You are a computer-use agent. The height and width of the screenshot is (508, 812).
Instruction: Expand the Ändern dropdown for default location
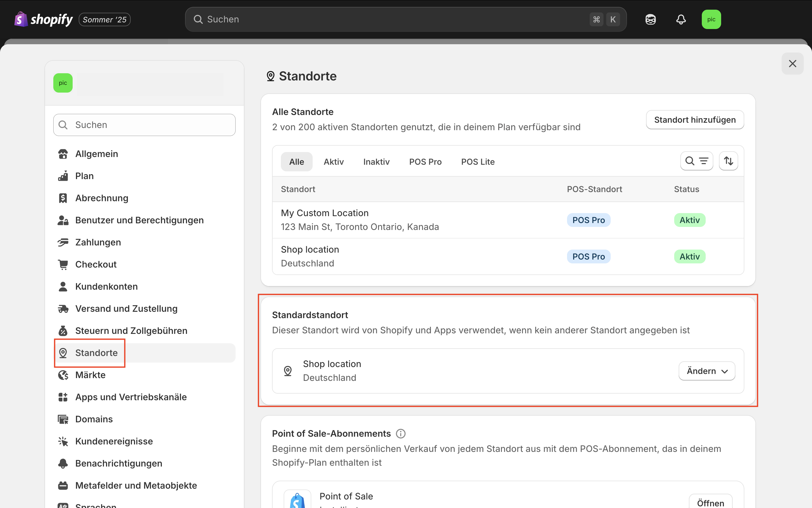click(706, 371)
